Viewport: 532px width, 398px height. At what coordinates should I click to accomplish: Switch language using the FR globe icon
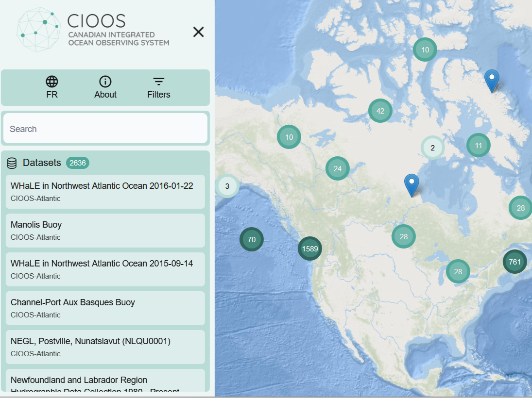click(x=52, y=82)
